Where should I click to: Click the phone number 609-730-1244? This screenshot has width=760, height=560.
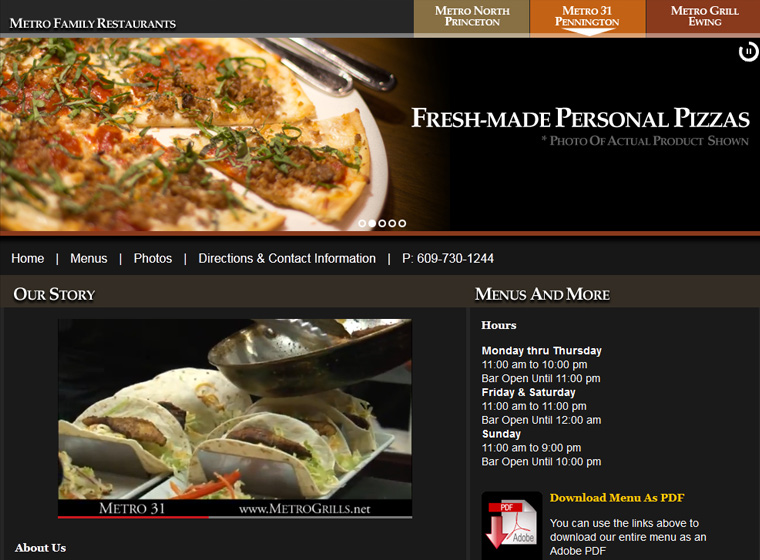448,258
